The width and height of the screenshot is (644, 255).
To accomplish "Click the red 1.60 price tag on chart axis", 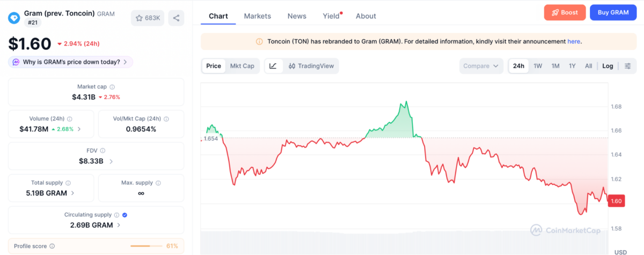I will 616,201.
